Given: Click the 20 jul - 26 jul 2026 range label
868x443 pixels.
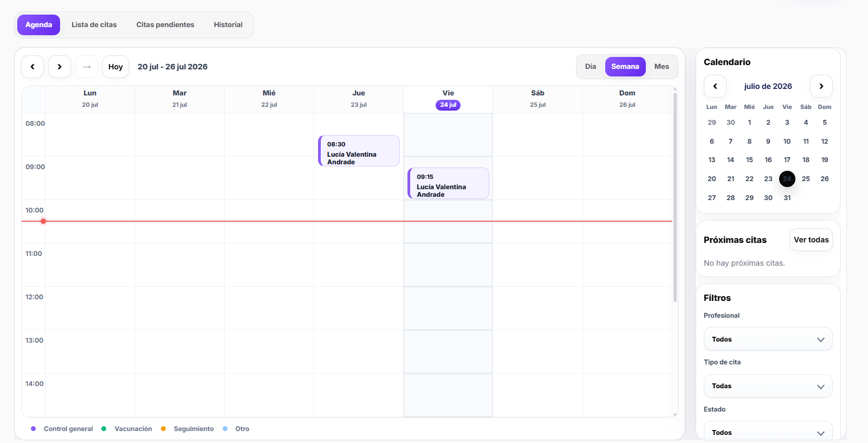Looking at the screenshot, I should tap(172, 67).
